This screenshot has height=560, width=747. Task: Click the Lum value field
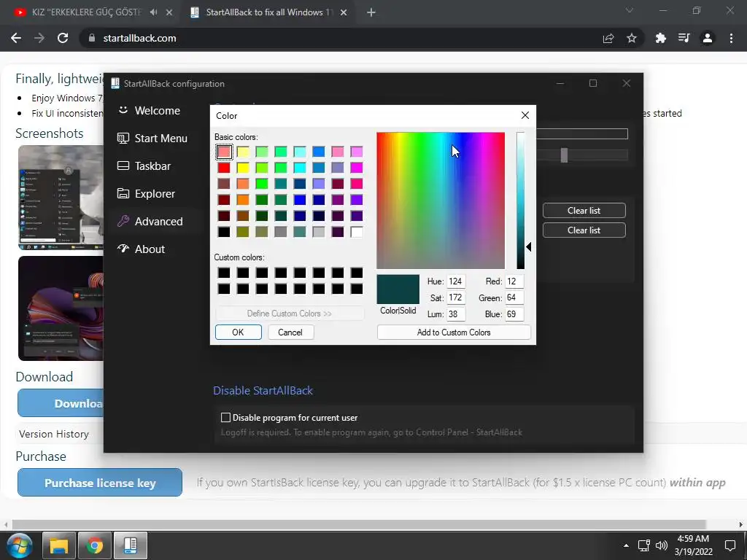pyautogui.click(x=456, y=314)
